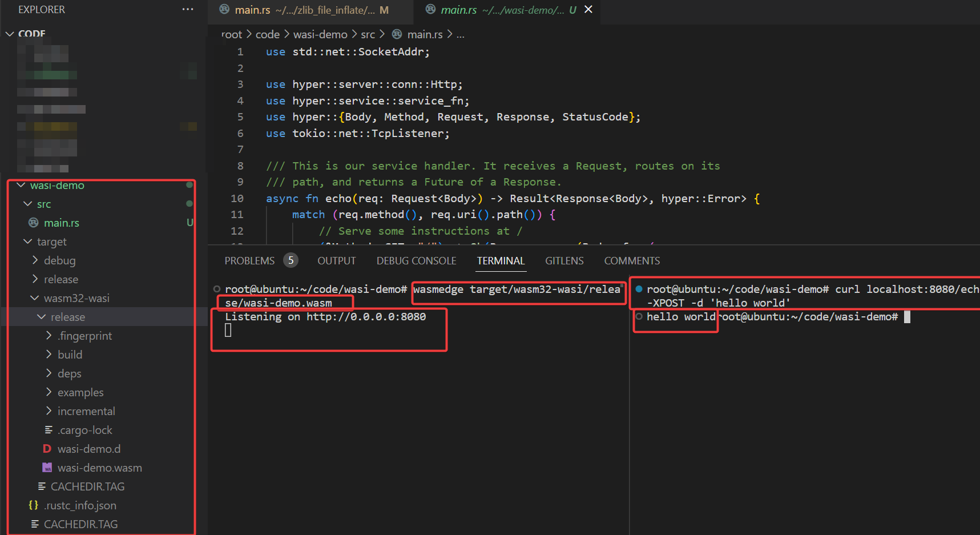The image size is (980, 535).
Task: Open .rustc_info.json file
Action: (80, 505)
